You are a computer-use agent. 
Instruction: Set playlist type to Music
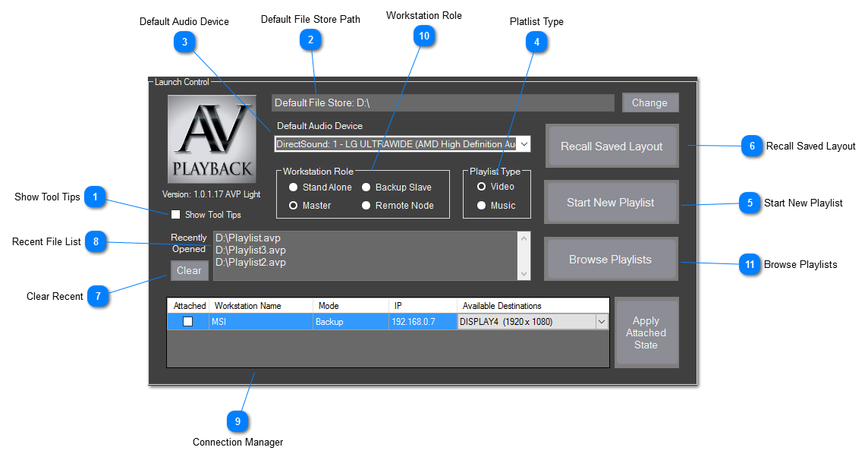[x=481, y=206]
